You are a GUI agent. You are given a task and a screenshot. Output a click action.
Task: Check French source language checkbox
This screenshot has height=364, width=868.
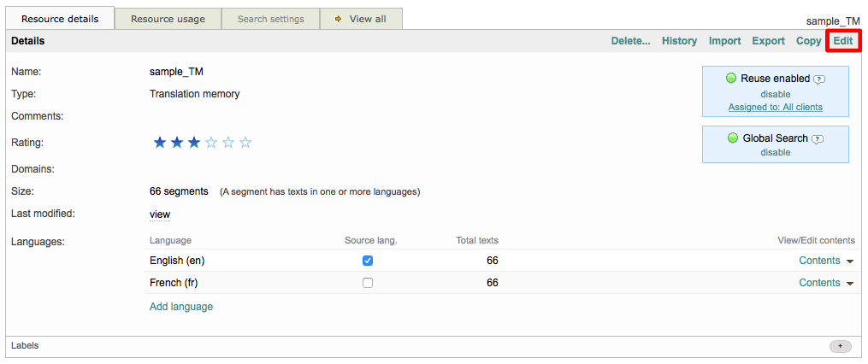pos(368,283)
